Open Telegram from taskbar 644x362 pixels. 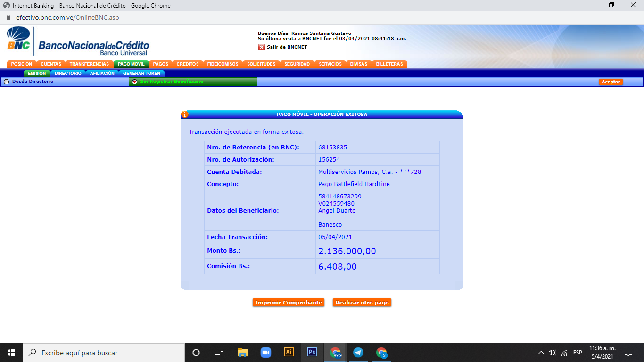point(358,353)
